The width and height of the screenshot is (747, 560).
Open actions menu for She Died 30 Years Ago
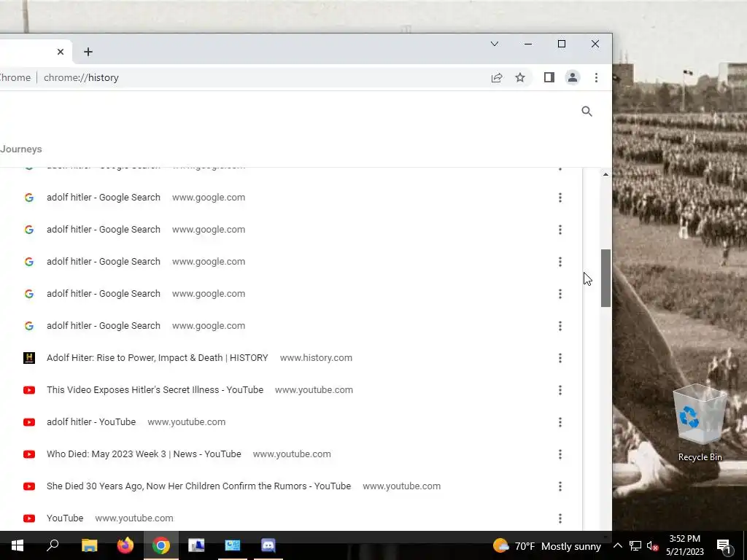[560, 486]
